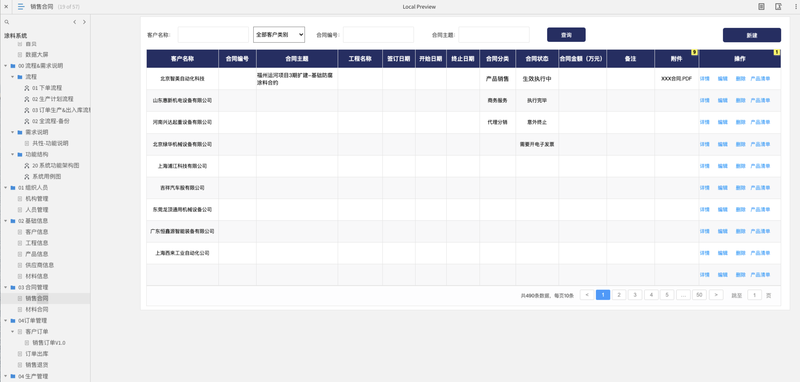Click 编辑 for 山东惠新机电设备 row
Viewport: 800px width, 382px height.
pos(722,100)
